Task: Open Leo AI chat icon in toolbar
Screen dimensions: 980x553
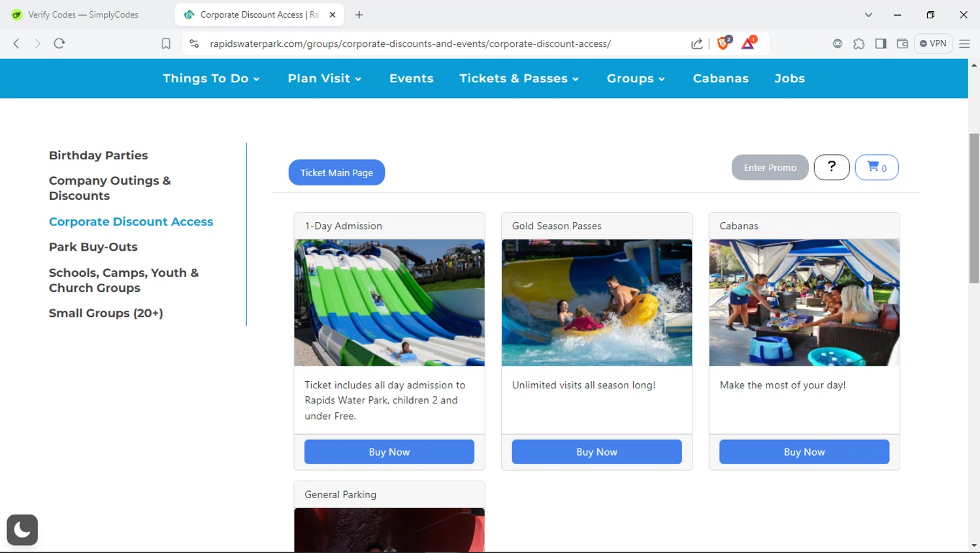Action: pyautogui.click(x=838, y=44)
